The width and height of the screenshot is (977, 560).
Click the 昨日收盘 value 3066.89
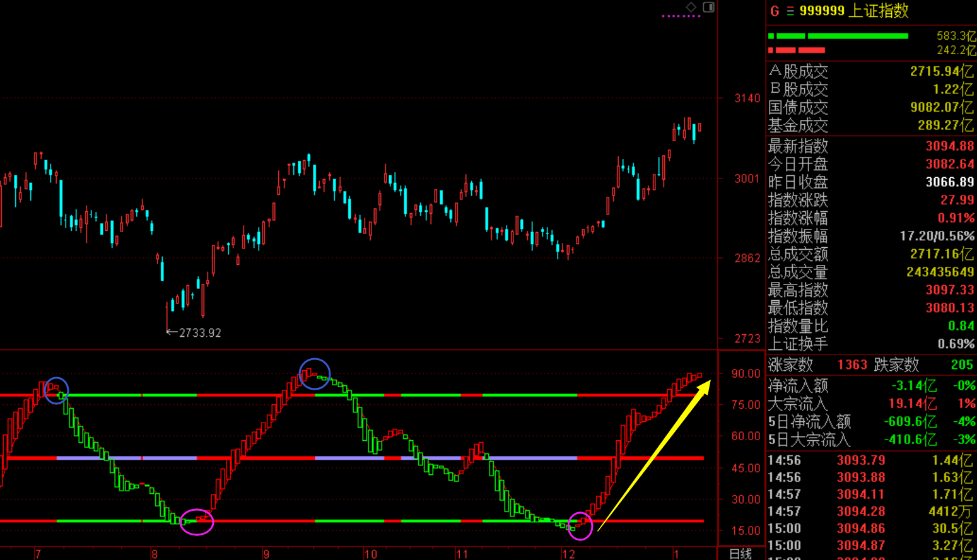pyautogui.click(x=950, y=182)
